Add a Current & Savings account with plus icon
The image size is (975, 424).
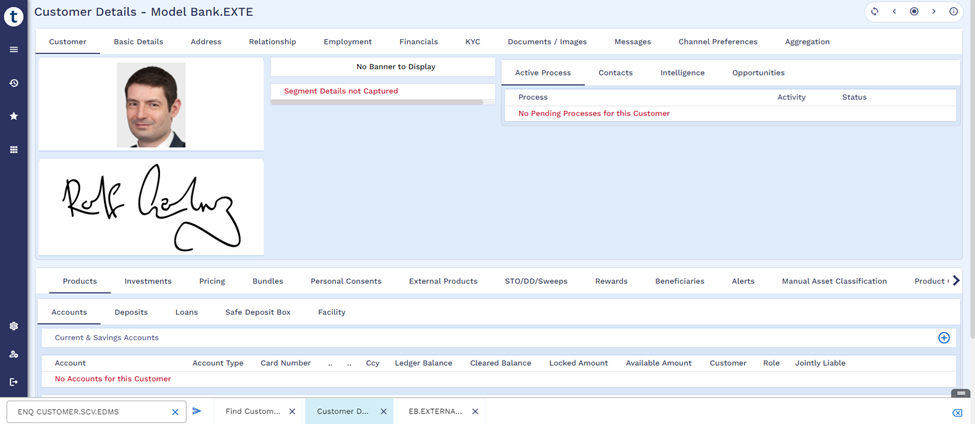943,338
